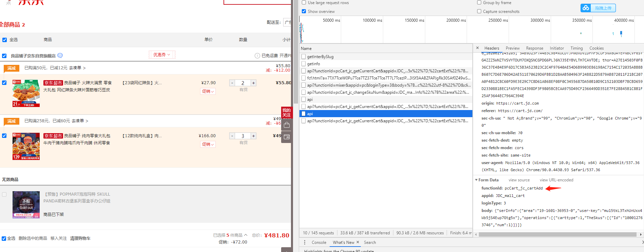
Task: Switch to the Timing tab
Action: pyautogui.click(x=577, y=48)
